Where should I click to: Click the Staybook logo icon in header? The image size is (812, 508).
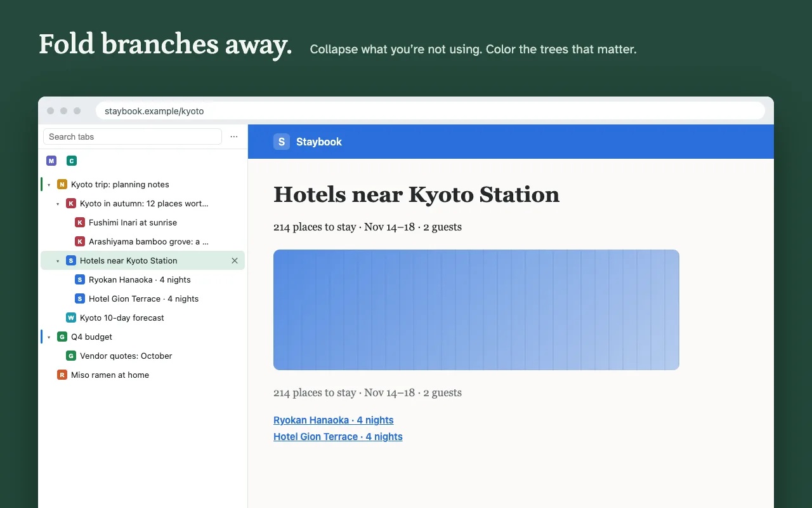[x=282, y=142]
